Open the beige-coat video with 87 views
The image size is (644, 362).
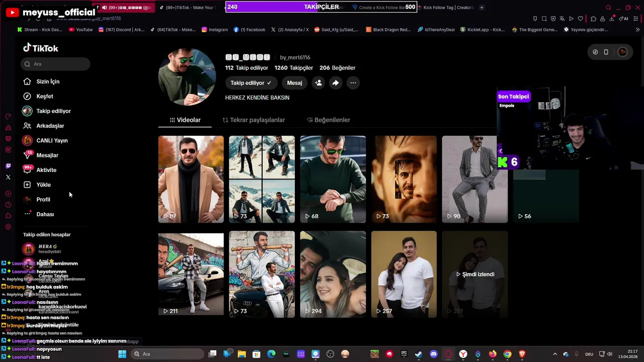click(x=191, y=179)
